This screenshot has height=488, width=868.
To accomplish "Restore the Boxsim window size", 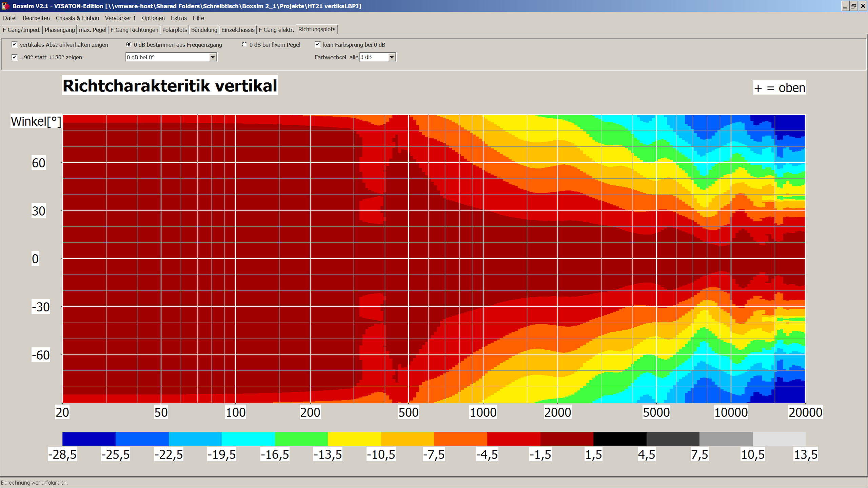I will (x=854, y=6).
